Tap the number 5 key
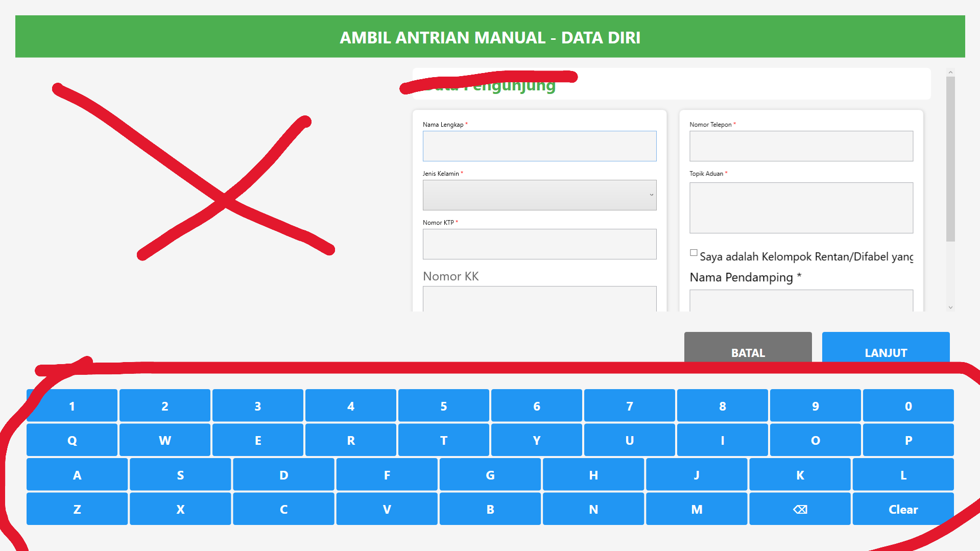 (443, 405)
